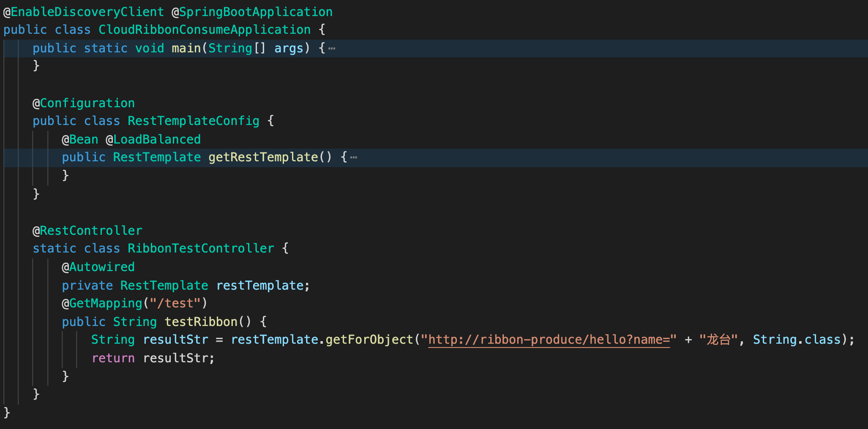The image size is (868, 429).
Task: Click the @LoadBalanced annotation
Action: click(153, 139)
